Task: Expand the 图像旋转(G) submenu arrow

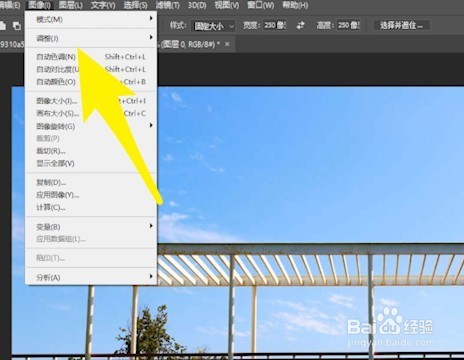Action: tap(151, 125)
